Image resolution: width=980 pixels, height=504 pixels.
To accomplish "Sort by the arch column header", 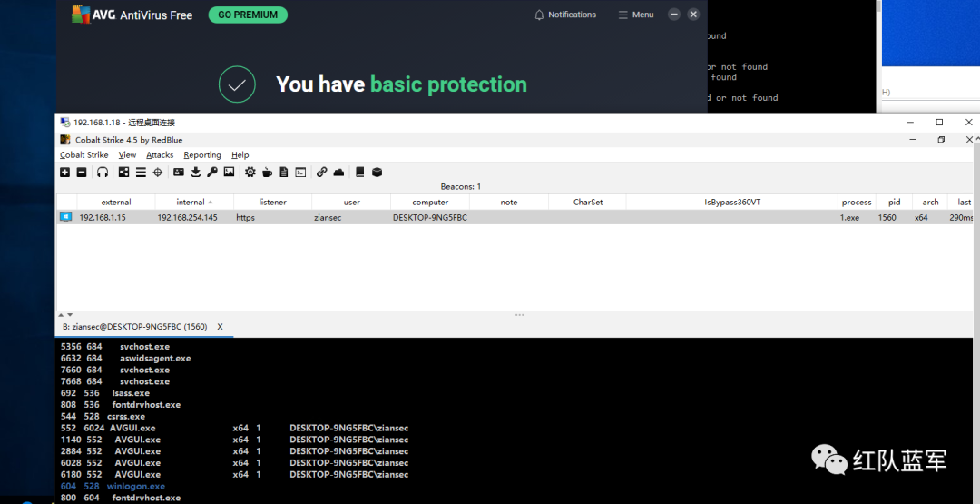I will tap(930, 202).
